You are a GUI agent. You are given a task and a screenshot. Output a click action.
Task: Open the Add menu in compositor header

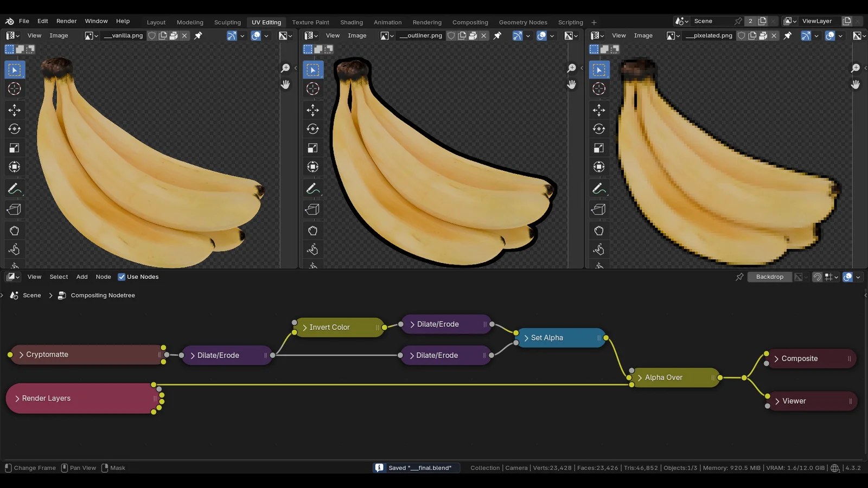[x=82, y=277]
